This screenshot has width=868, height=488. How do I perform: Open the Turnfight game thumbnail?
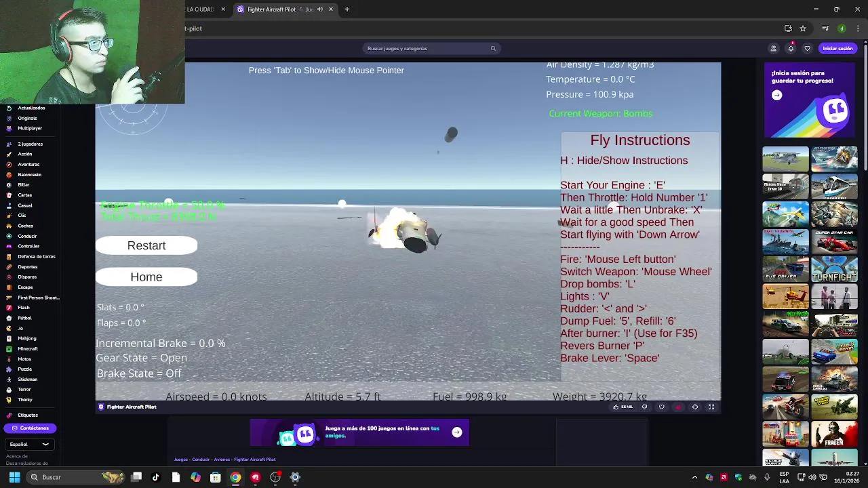(x=834, y=269)
